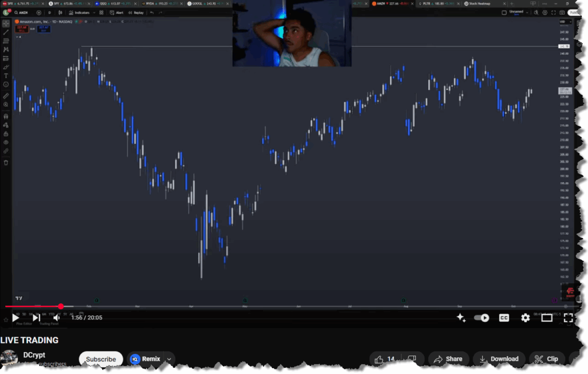Open YouTube player settings gear
The width and height of the screenshot is (588, 374).
pos(525,318)
